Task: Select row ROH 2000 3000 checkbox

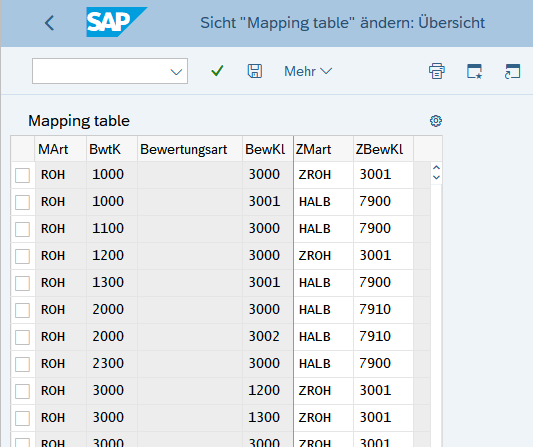Action: 22,310
